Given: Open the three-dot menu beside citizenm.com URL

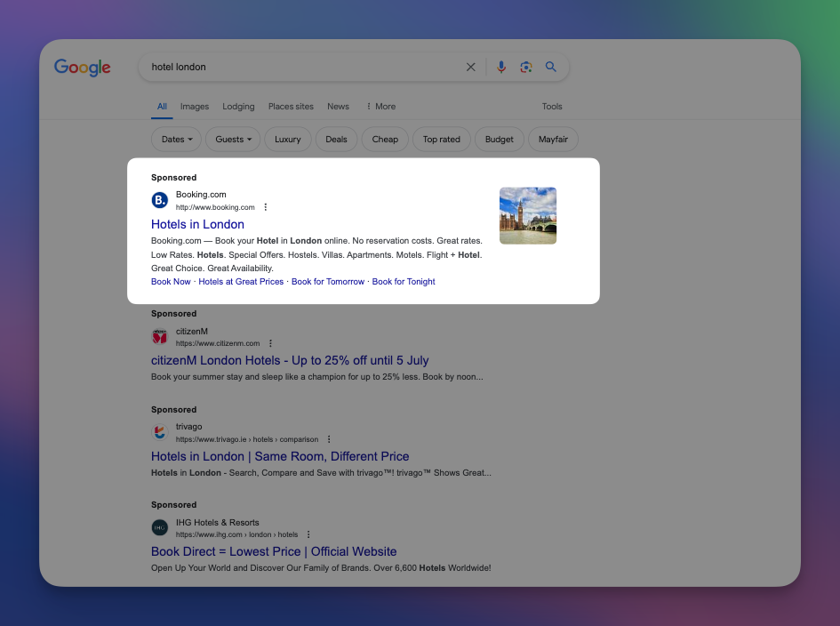Looking at the screenshot, I should tap(270, 343).
